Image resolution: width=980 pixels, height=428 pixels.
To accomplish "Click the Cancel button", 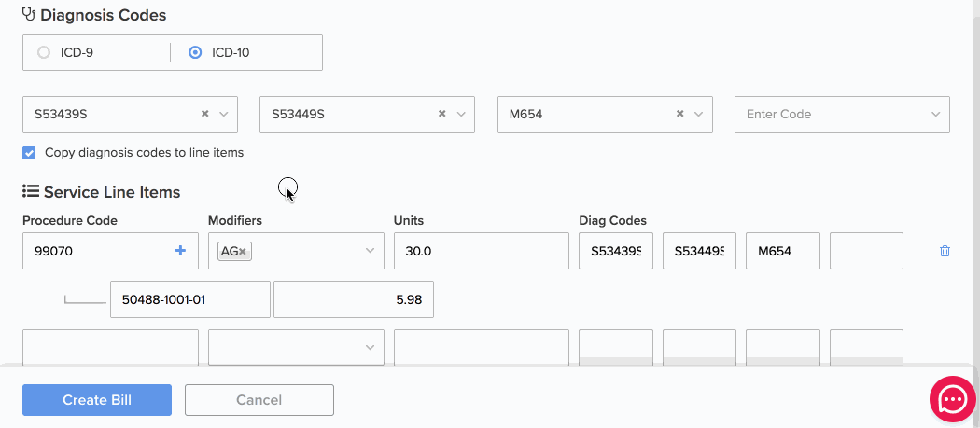I will pyautogui.click(x=259, y=400).
